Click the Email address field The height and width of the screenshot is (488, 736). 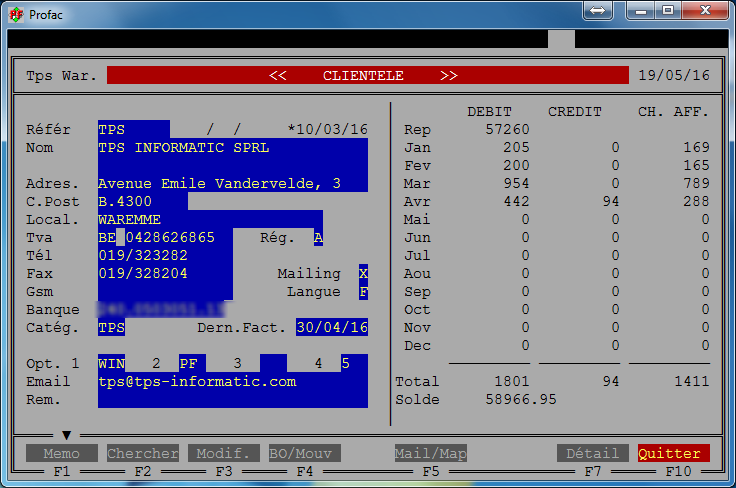tap(197, 381)
